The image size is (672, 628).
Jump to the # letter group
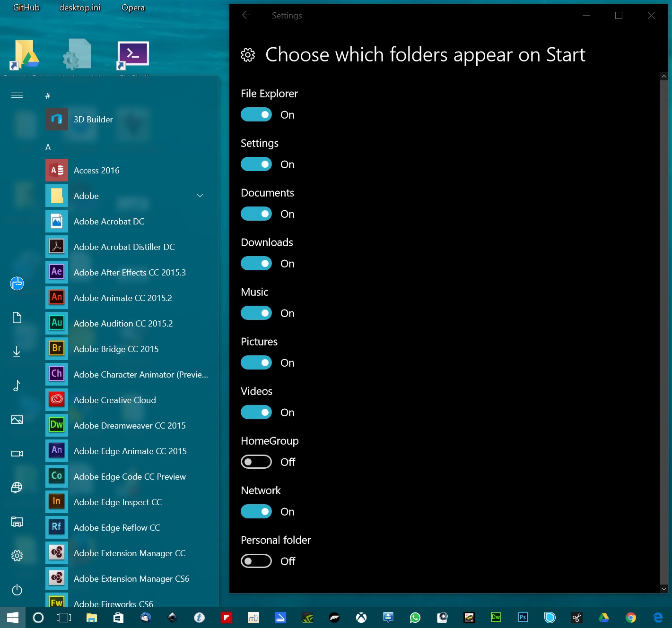tap(48, 96)
